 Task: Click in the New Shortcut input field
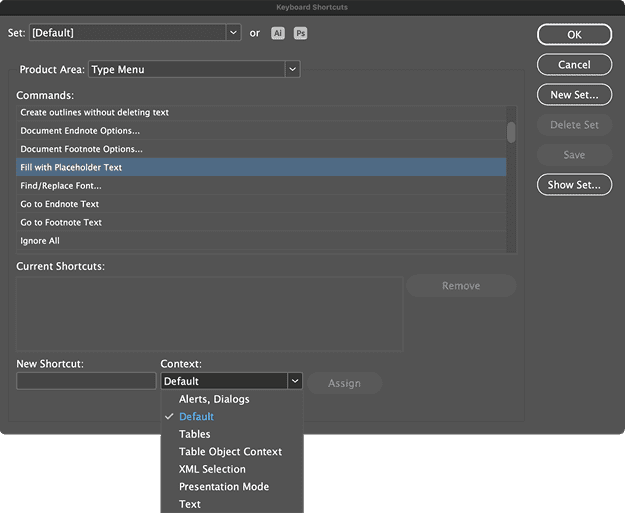click(x=86, y=381)
